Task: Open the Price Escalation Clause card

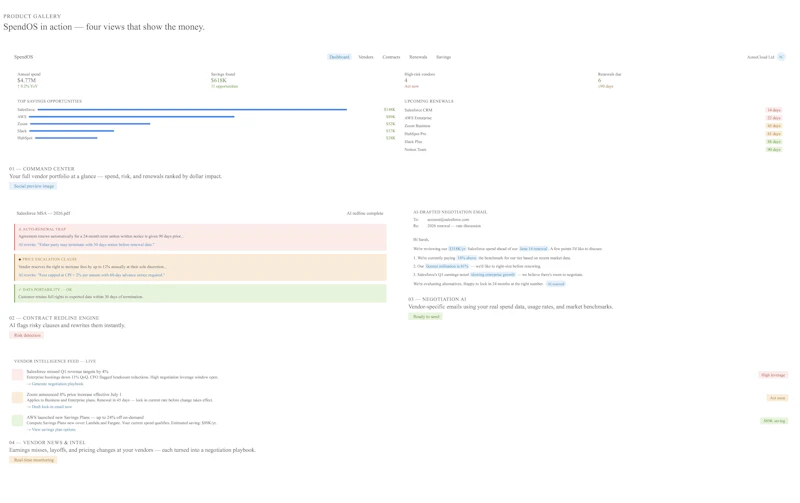Action: point(200,267)
